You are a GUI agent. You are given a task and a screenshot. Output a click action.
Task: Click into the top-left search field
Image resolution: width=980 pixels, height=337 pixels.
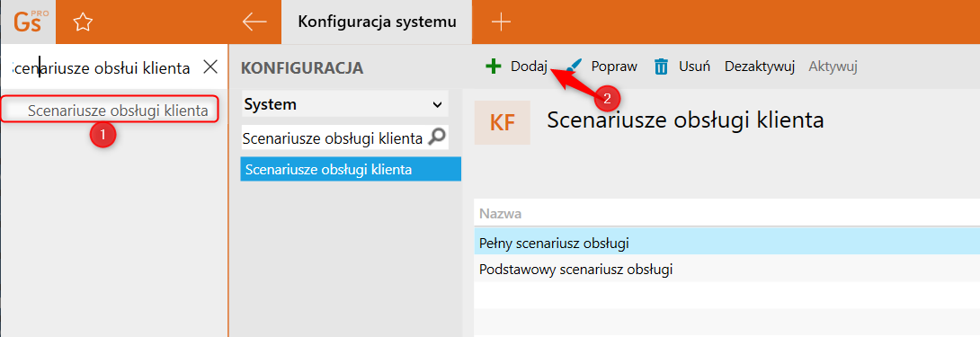(102, 67)
